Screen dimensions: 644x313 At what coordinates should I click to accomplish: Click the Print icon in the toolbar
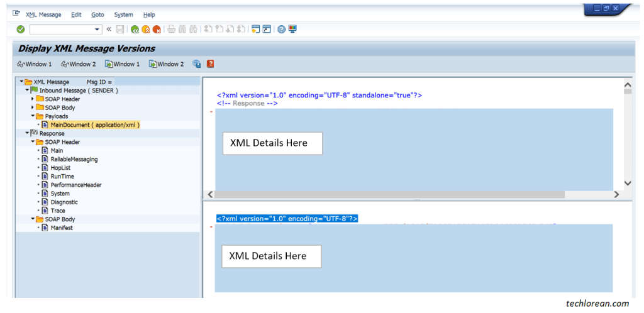point(172,29)
